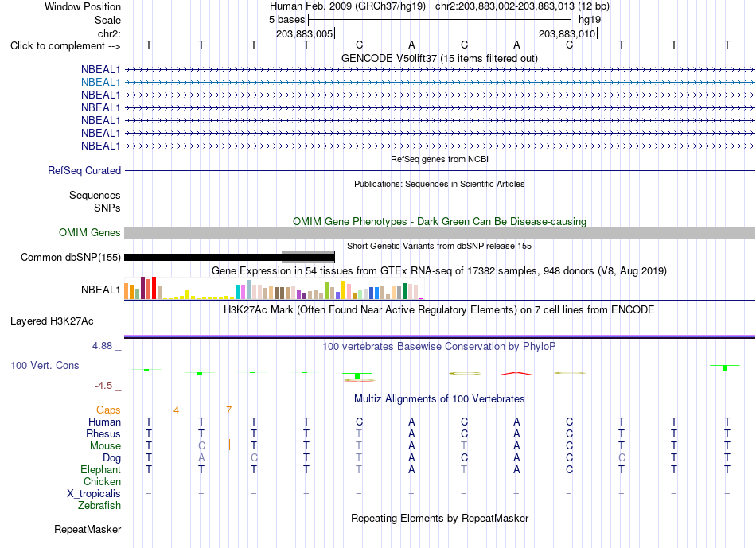Click the gap count 4 in Gaps row
This screenshot has height=548, width=756.
click(x=177, y=410)
